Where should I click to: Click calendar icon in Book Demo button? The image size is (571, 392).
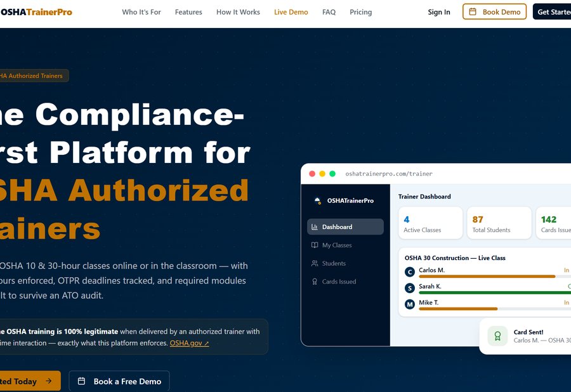click(x=472, y=11)
